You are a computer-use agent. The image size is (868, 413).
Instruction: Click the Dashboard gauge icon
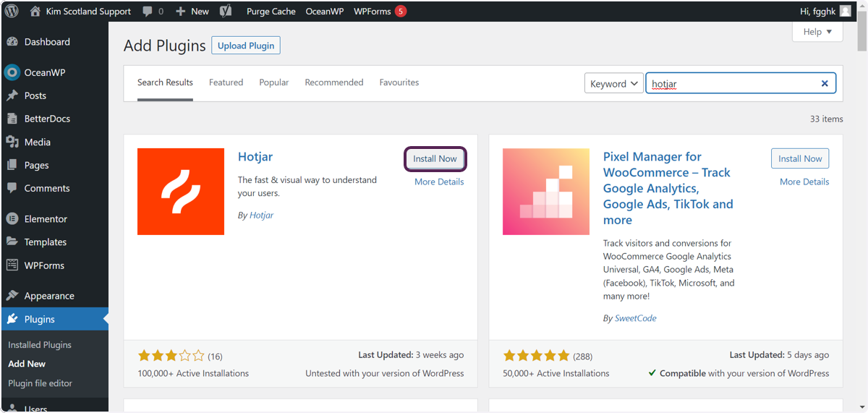tap(12, 42)
